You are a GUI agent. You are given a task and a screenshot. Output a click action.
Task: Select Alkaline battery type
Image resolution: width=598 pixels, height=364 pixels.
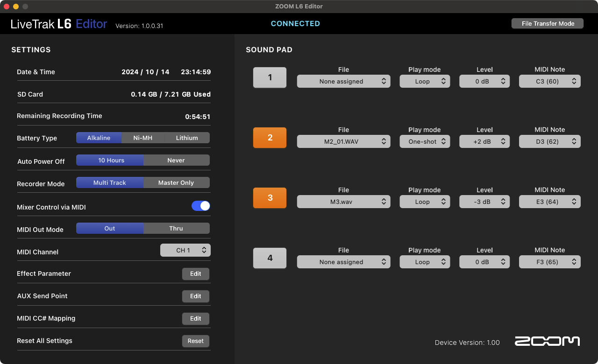[x=99, y=138]
